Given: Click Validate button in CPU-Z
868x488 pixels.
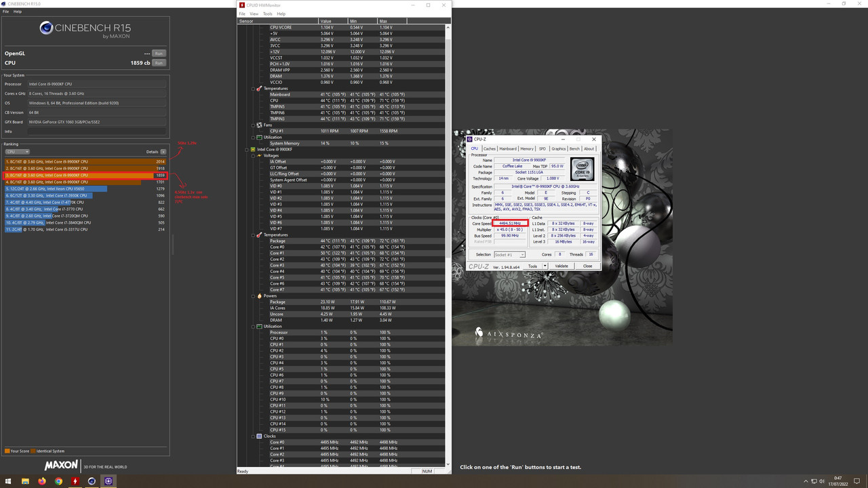Looking at the screenshot, I should click(562, 266).
